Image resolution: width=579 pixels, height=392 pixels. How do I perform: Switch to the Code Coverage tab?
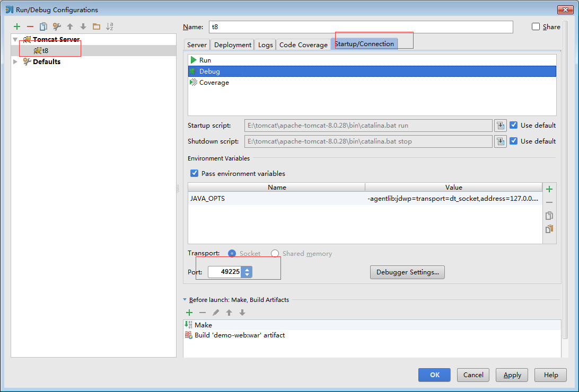pyautogui.click(x=303, y=44)
